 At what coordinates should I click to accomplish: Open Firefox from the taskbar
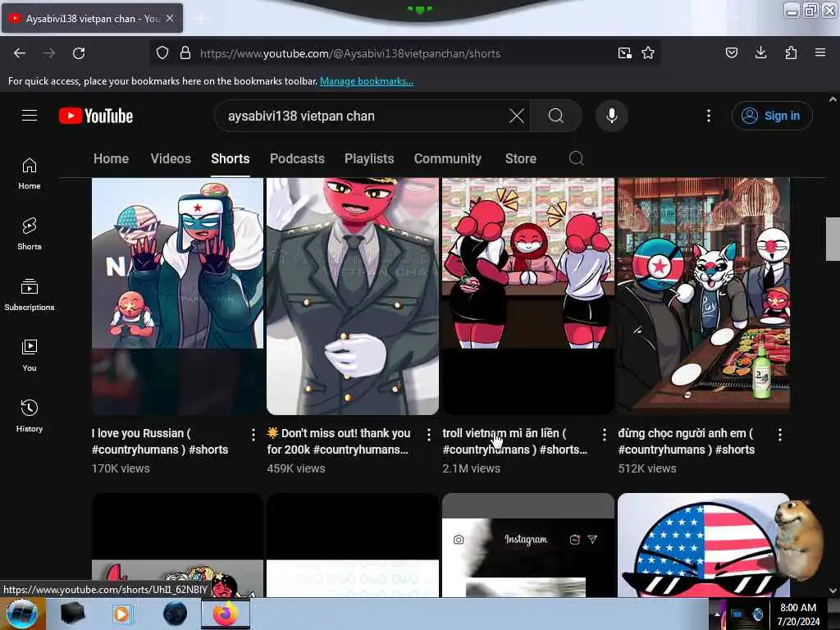[226, 614]
